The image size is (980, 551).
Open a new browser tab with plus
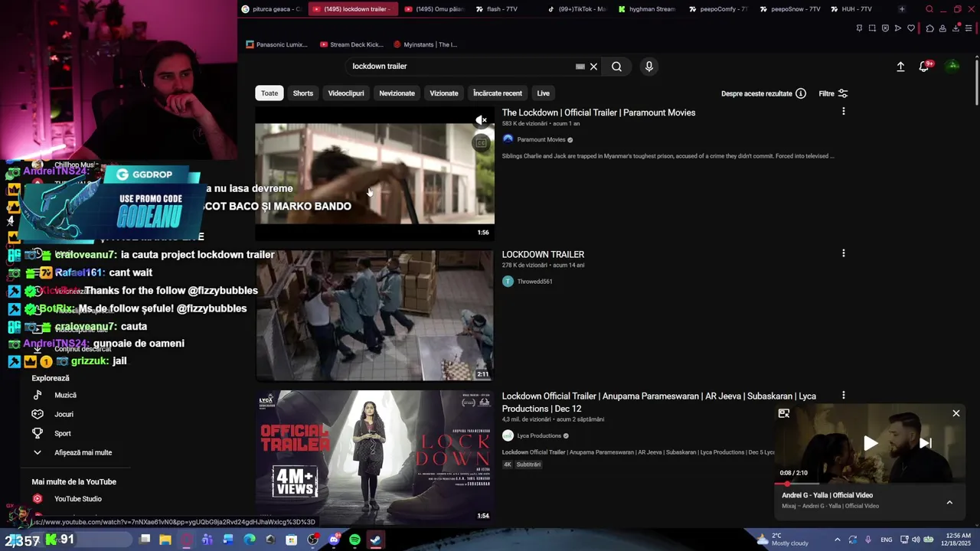pyautogui.click(x=902, y=9)
